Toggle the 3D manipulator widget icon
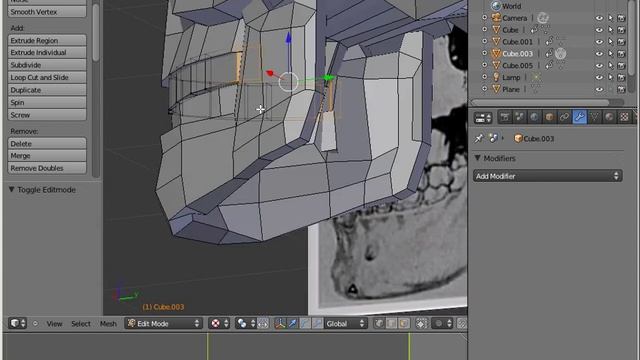 click(280, 324)
